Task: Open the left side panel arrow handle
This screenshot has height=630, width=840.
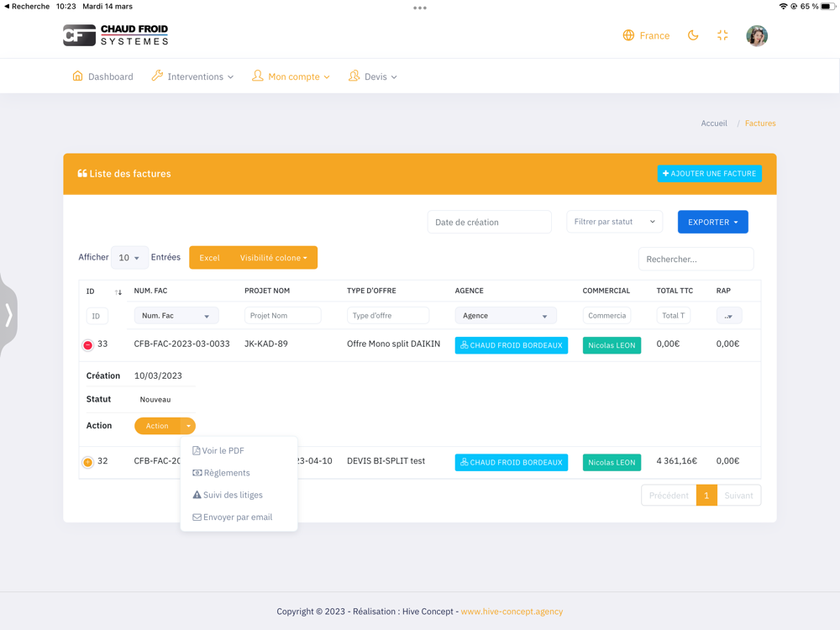Action: [8, 315]
